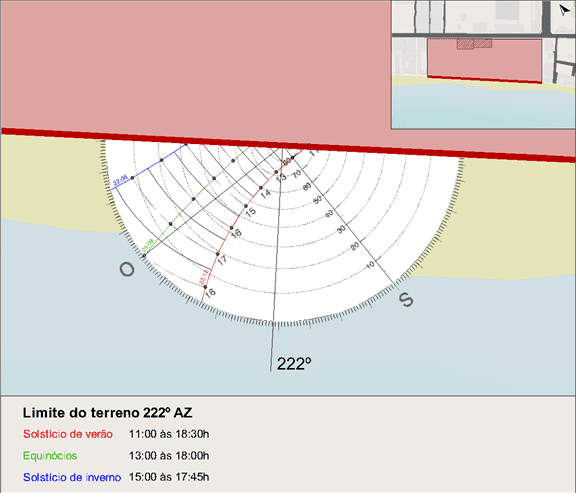This screenshot has height=493, width=576.
Task: Select the blue 'Solstício de inverno' legend
Action: pyautogui.click(x=72, y=477)
